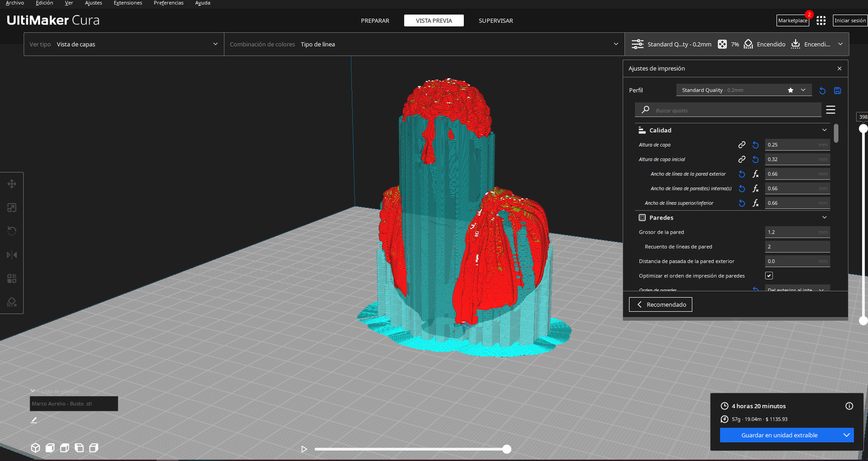Click the Recomendado button
Viewport: 868px width, 461px height.
[x=660, y=304]
